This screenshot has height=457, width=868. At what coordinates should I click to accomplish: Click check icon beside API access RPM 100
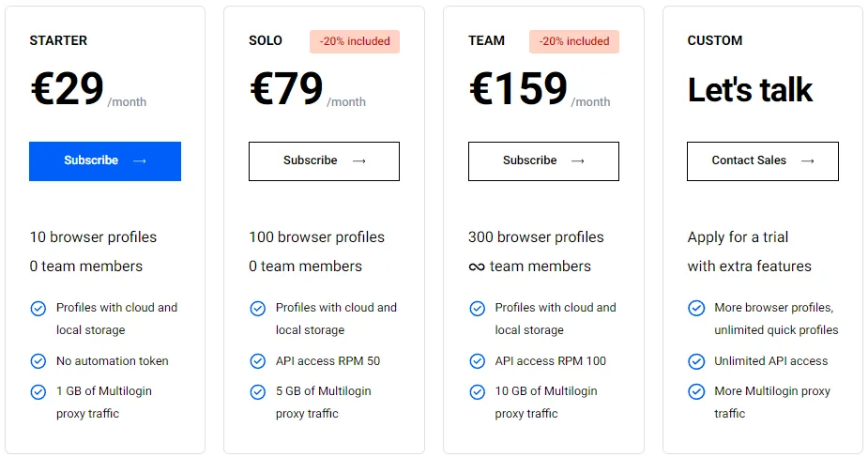[478, 361]
